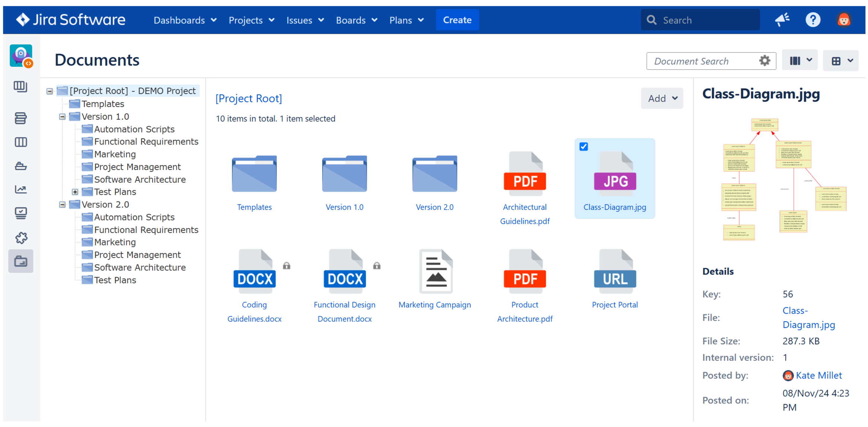Expand the Test Plans tree node
Image resolution: width=868 pixels, height=427 pixels.
[x=76, y=192]
